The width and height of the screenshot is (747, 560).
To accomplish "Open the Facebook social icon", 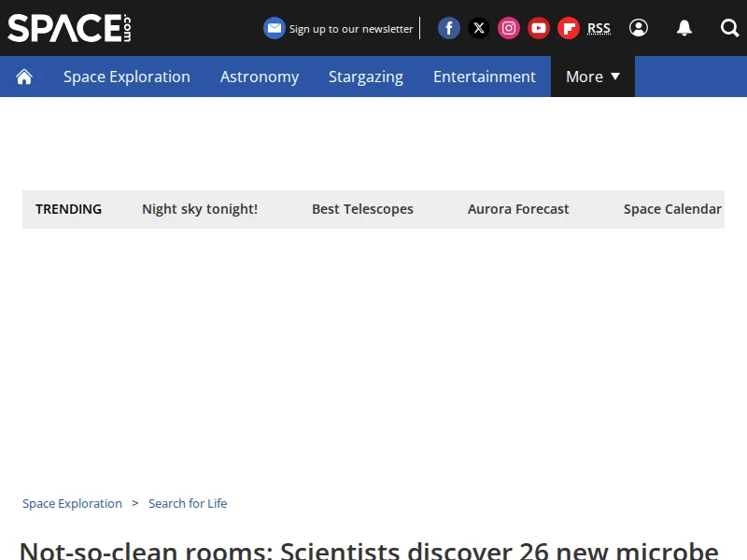I will [x=449, y=28].
